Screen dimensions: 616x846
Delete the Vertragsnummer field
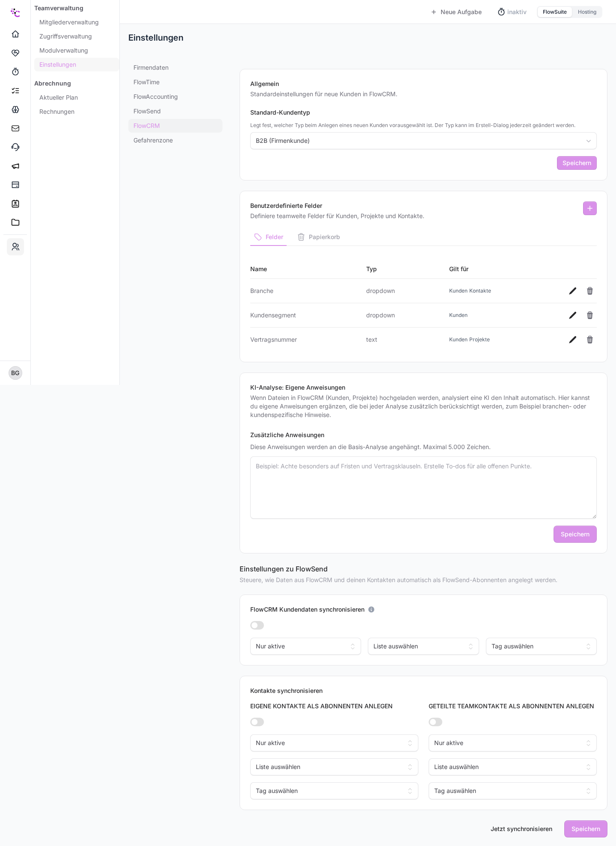590,340
